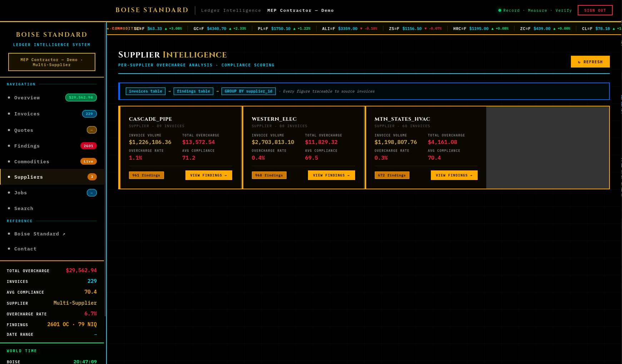Open the Overview navigation item
Image resolution: width=622 pixels, height=364 pixels.
pyautogui.click(x=52, y=98)
